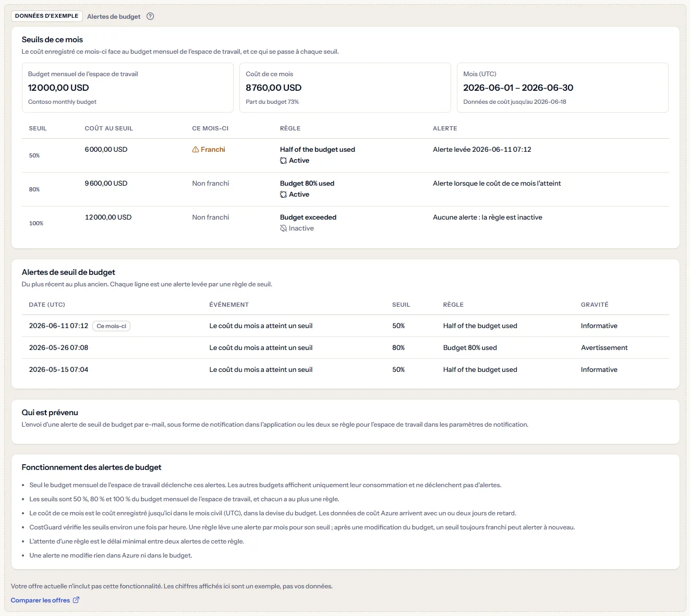Click the Seuils de ce mois heading

pyautogui.click(x=52, y=40)
